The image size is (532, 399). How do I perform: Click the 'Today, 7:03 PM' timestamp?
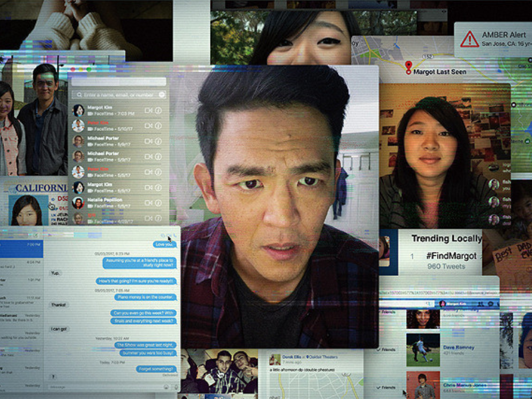(x=112, y=362)
